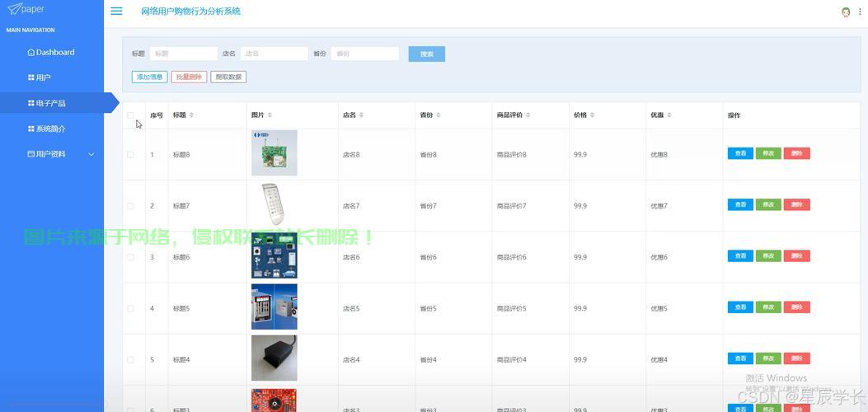The width and height of the screenshot is (868, 412).
Task: Click the black device thumbnail in row 5
Action: (x=274, y=358)
